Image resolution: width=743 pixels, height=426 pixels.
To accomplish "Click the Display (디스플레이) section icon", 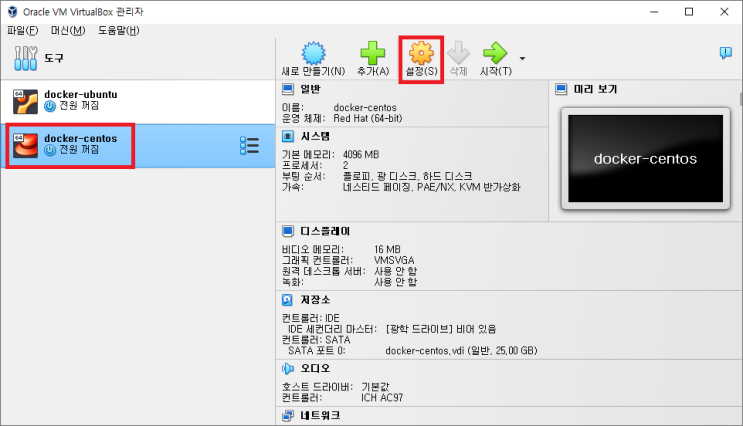I will click(288, 231).
